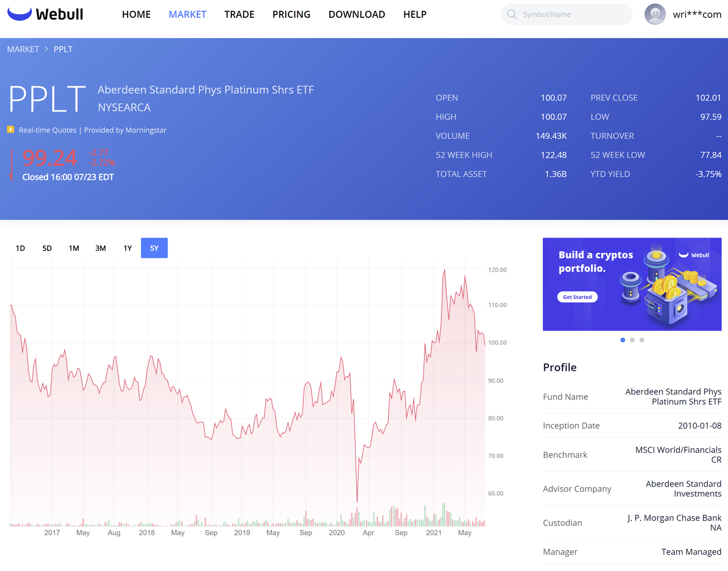Viewport: 728px width, 571px height.
Task: Click the LOW value 97.59
Action: coord(711,117)
